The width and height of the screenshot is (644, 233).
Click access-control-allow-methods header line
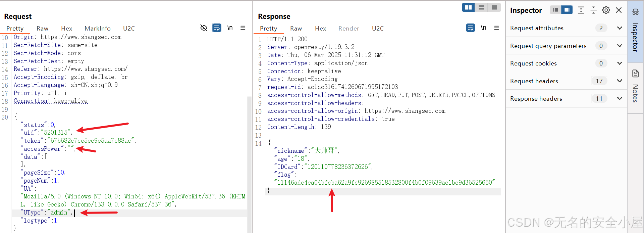pos(381,95)
